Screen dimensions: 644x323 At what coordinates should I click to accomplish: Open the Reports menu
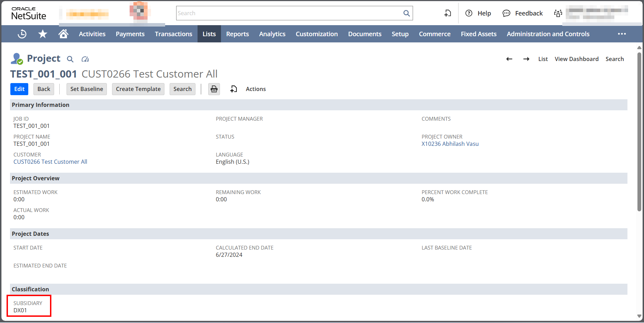tap(237, 34)
